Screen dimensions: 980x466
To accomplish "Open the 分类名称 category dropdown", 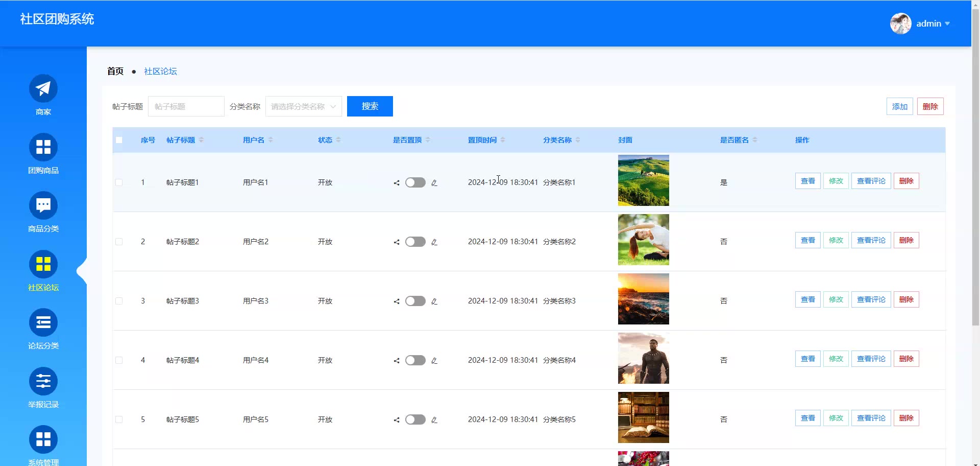I will (303, 106).
